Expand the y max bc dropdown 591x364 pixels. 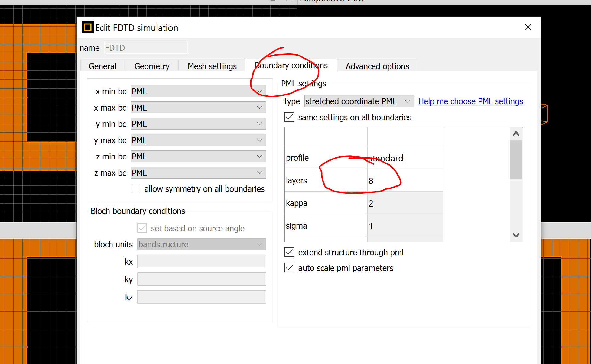coord(198,140)
